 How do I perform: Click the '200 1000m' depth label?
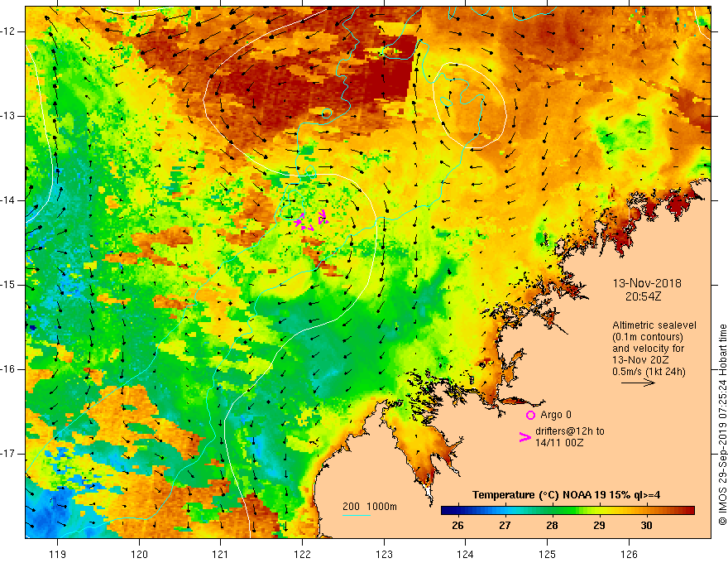(370, 507)
